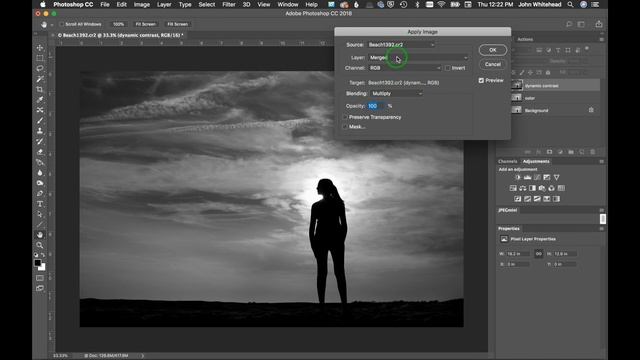Click the foreground color swatch

point(37,262)
